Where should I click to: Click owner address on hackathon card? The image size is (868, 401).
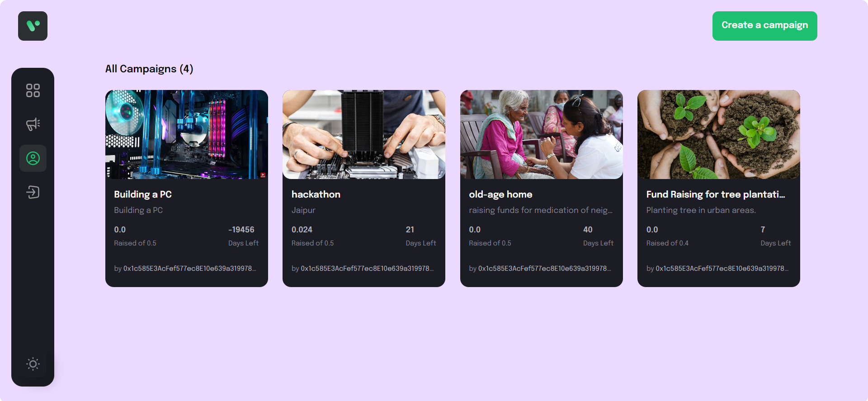pos(363,269)
